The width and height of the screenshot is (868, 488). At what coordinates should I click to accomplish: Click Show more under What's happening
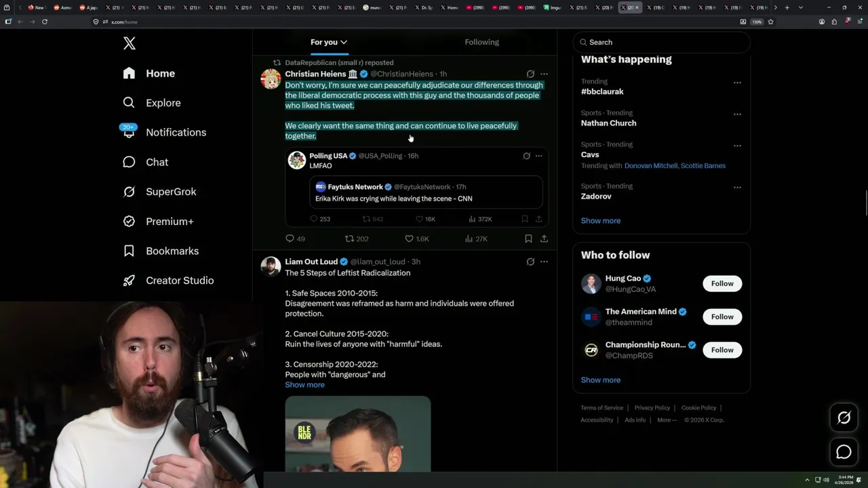[x=600, y=220]
